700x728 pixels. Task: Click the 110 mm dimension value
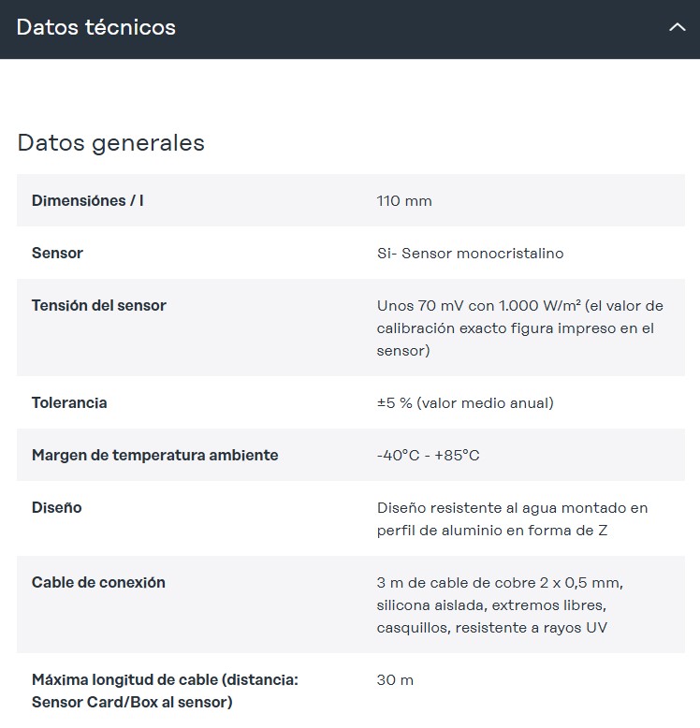pos(404,201)
